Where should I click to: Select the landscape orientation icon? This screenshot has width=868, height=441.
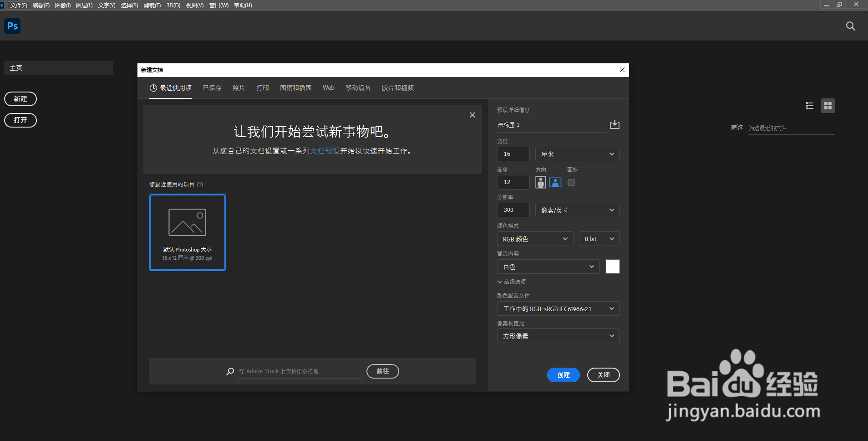click(555, 182)
